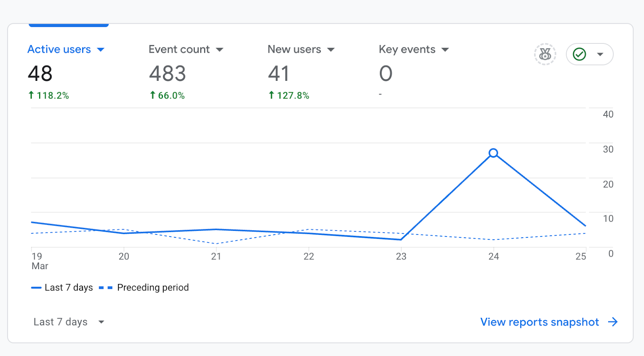Click the solid line Last 7 days legend marker
The width and height of the screenshot is (644, 356).
tap(36, 288)
